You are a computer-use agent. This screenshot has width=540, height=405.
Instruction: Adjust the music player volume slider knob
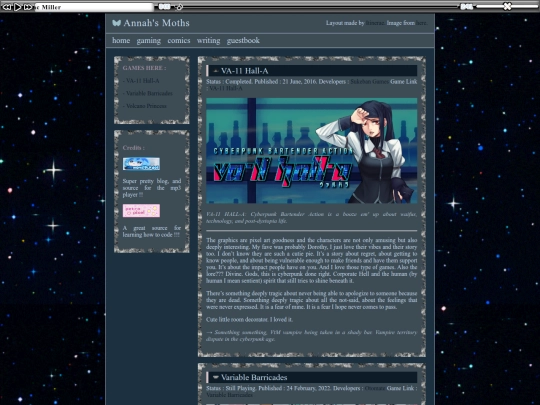coord(507,6)
